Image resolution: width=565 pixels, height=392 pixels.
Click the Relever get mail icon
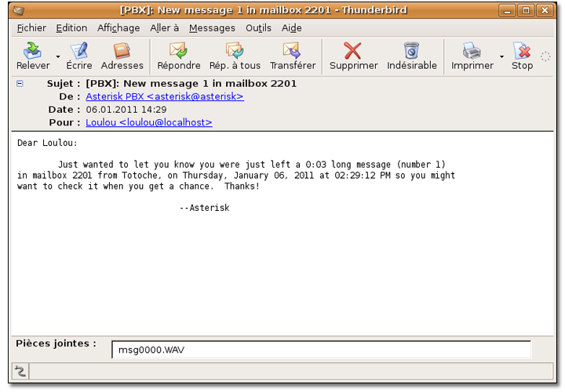[x=32, y=51]
